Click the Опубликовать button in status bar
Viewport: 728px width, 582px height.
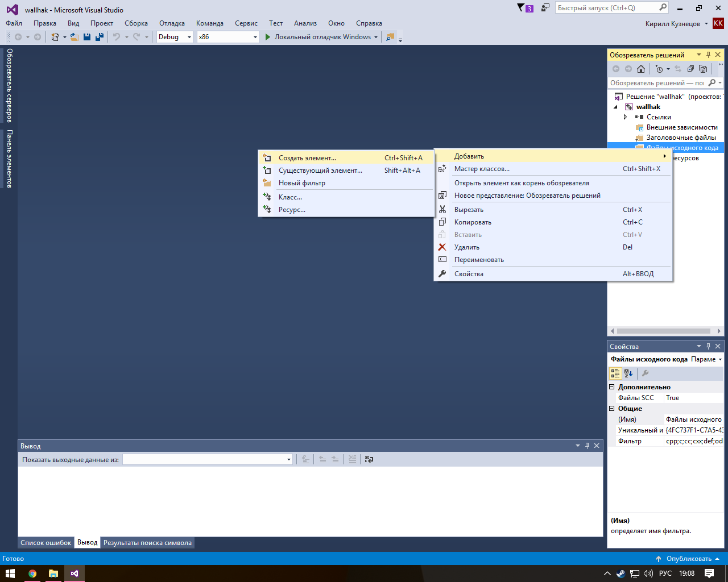[x=688, y=559]
